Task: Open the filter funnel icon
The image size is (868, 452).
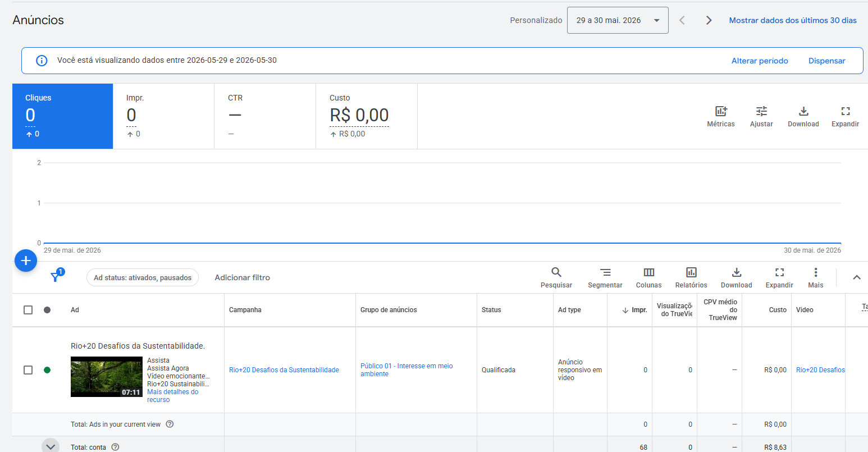Action: pos(56,276)
